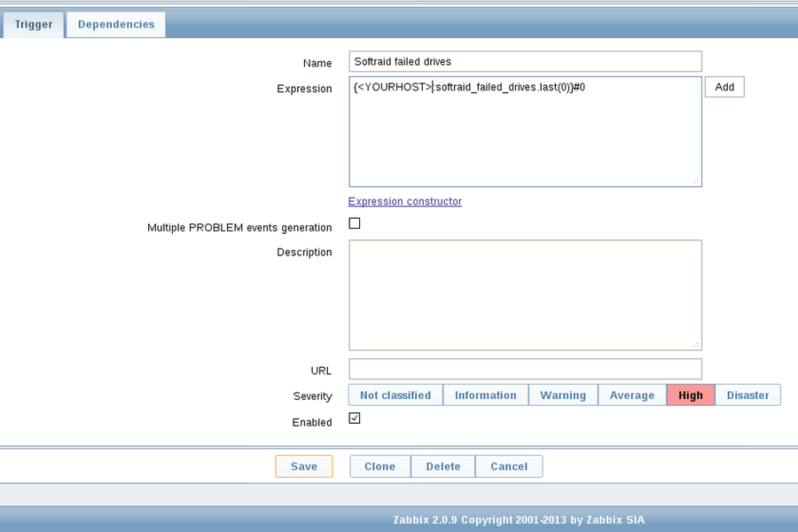Set severity to Information
Viewport: 798px width, 532px height.
coord(485,395)
